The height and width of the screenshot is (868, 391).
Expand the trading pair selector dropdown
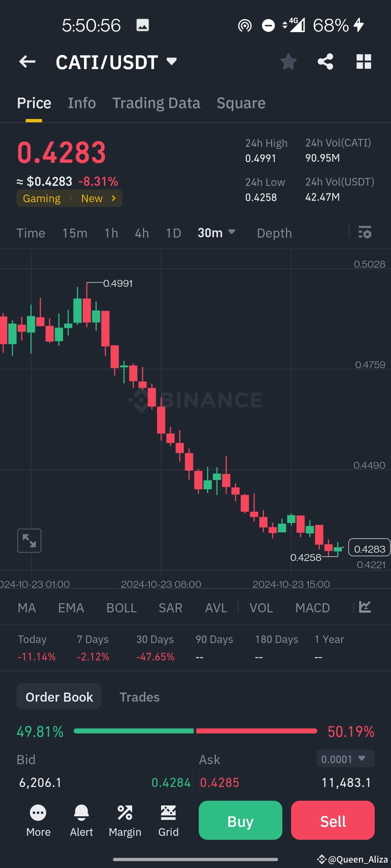tap(171, 61)
